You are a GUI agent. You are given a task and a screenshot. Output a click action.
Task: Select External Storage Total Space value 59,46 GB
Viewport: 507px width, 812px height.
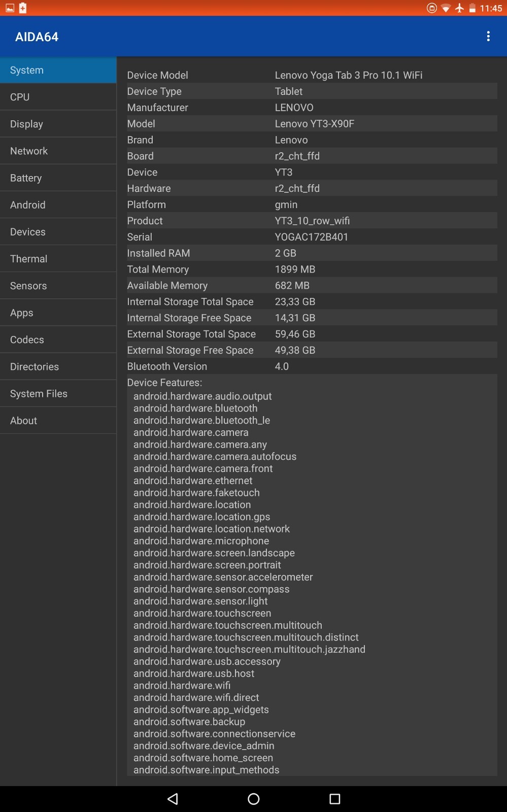[x=295, y=334]
